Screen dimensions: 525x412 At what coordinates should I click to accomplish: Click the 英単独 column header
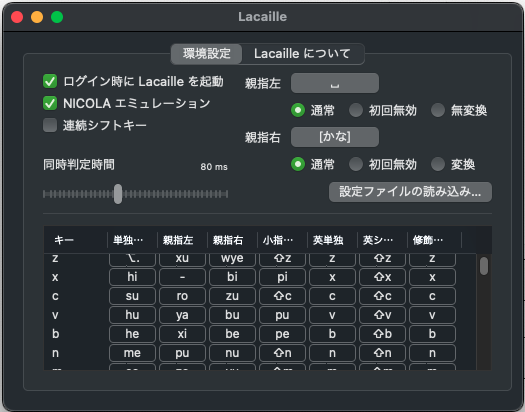332,240
